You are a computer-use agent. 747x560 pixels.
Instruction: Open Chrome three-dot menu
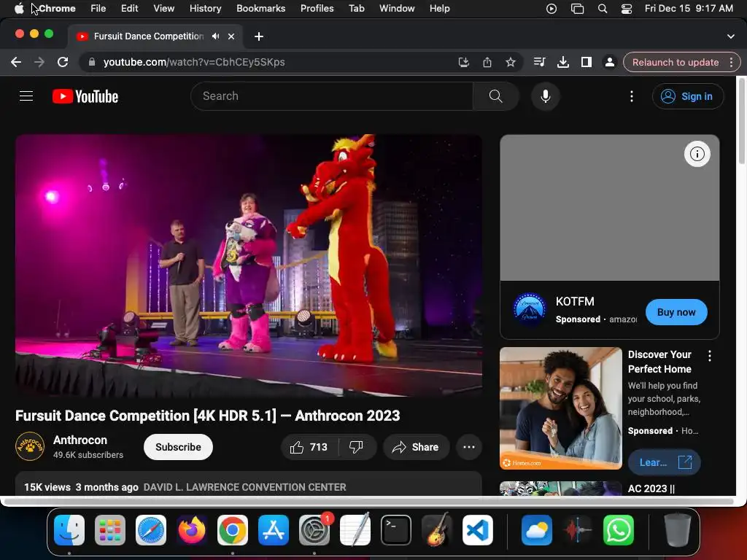coord(731,63)
